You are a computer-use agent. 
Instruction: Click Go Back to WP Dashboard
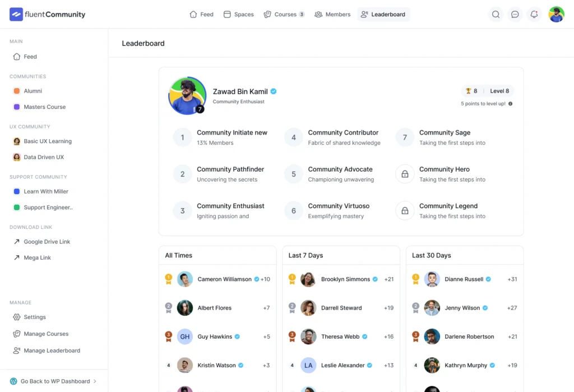[x=54, y=381]
